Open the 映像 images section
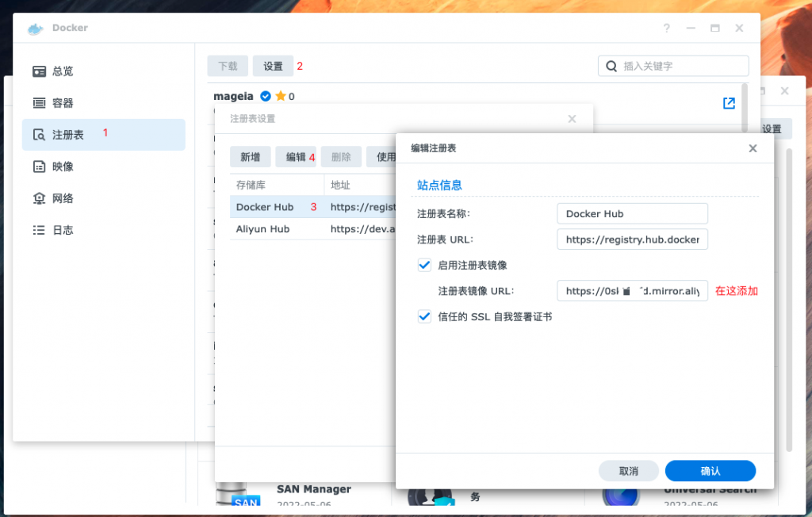Viewport: 812px width, 517px height. [104, 167]
